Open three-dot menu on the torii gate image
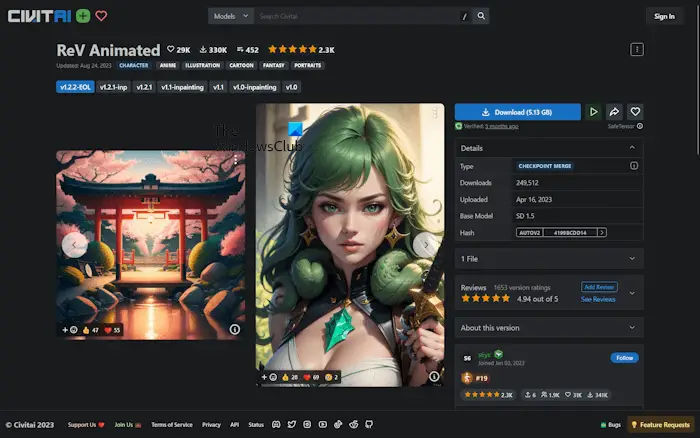Screen dimensions: 700x438 235,160
